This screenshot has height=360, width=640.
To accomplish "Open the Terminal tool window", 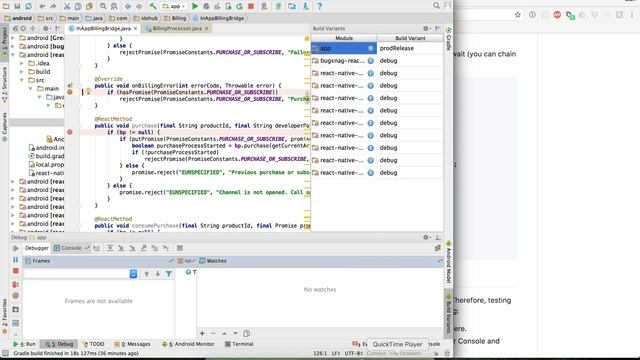I will 239,344.
